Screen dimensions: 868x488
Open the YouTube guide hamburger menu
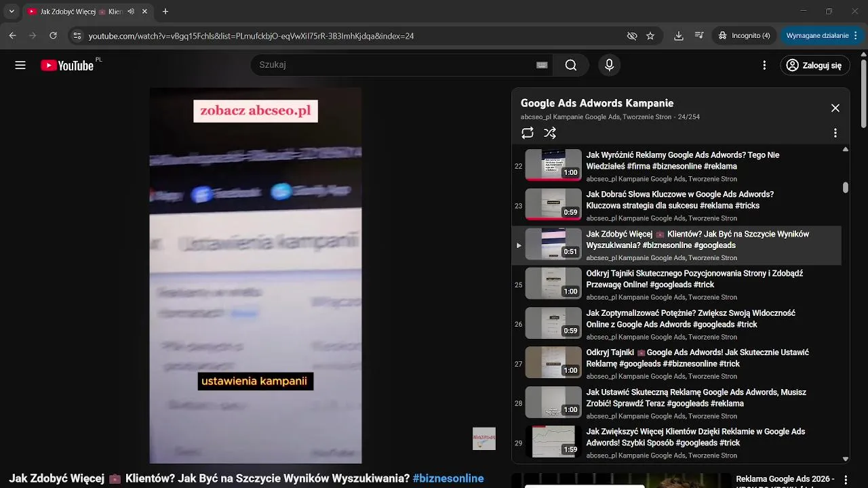point(20,65)
